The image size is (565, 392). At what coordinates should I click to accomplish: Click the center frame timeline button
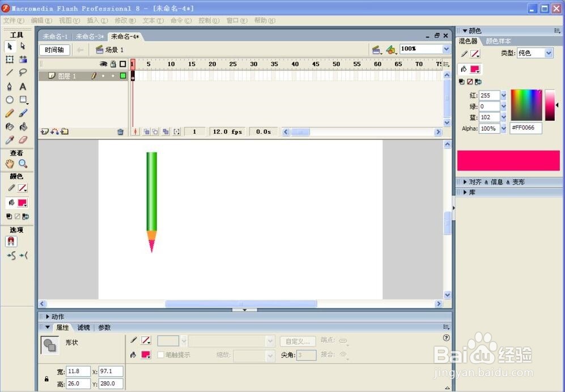(135, 132)
